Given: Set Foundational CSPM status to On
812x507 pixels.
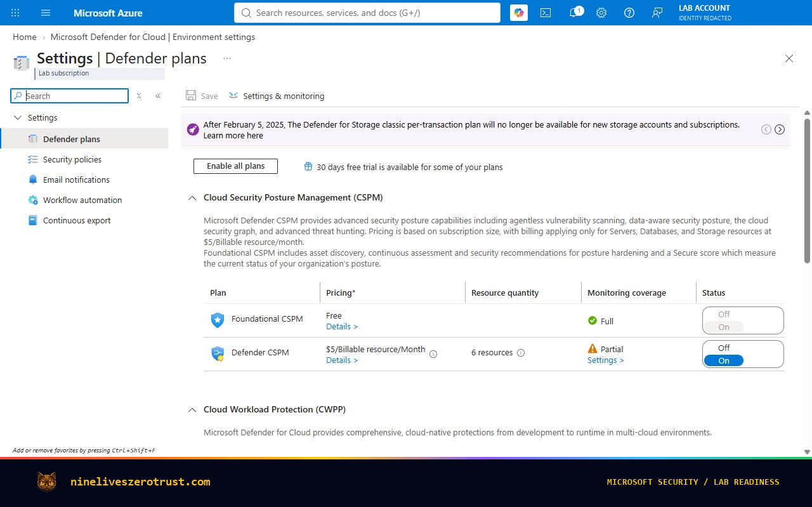Looking at the screenshot, I should click(724, 327).
